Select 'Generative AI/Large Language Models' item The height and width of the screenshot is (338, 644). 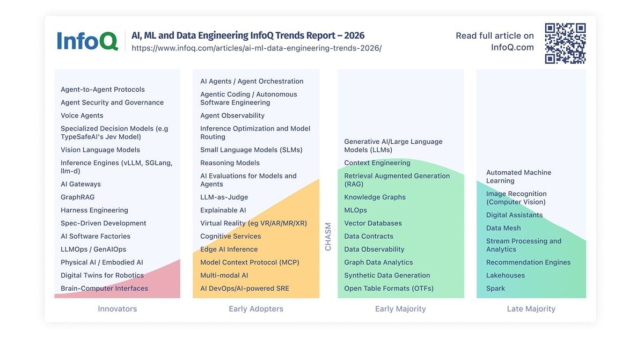click(x=393, y=145)
